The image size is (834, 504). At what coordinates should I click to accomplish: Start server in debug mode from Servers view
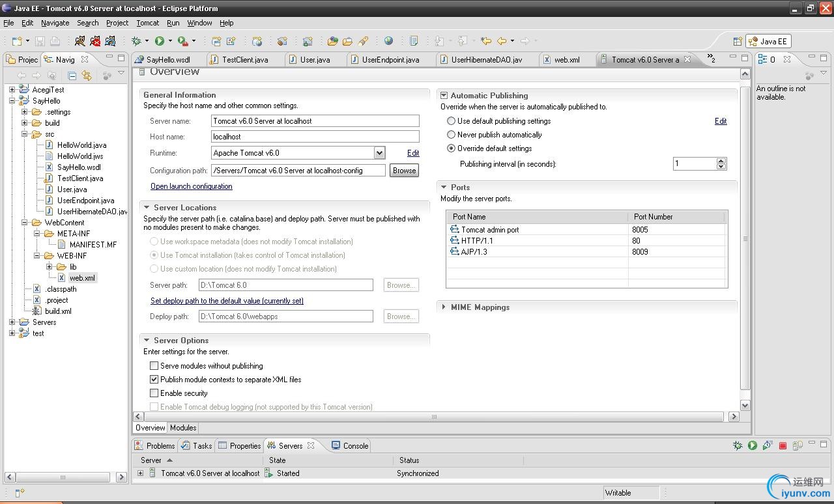click(738, 445)
